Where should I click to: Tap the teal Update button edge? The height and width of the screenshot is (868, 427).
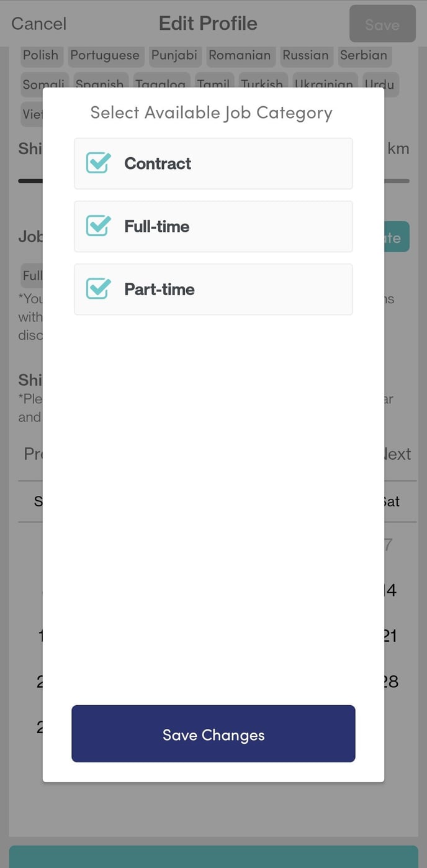point(397,237)
